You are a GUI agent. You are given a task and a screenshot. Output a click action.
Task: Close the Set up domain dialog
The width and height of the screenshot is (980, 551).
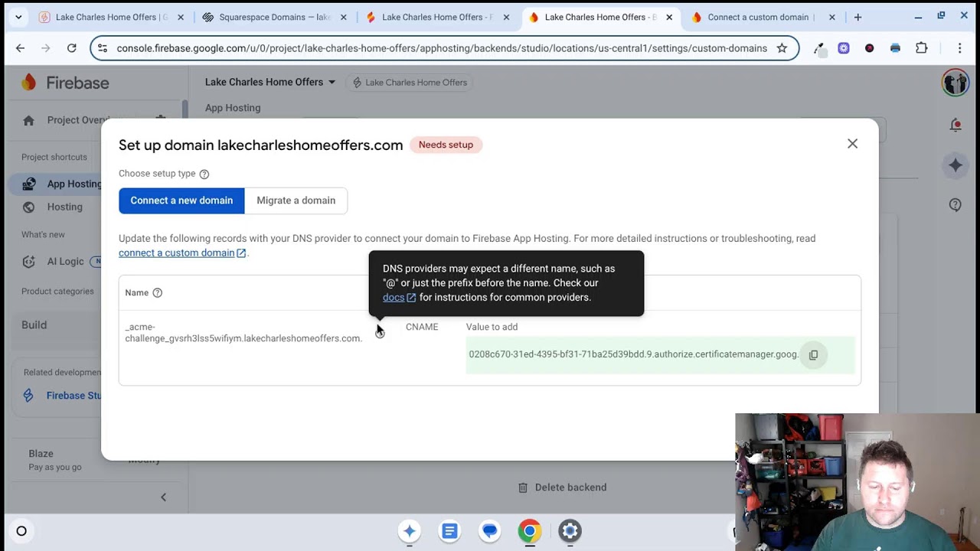[x=852, y=144]
